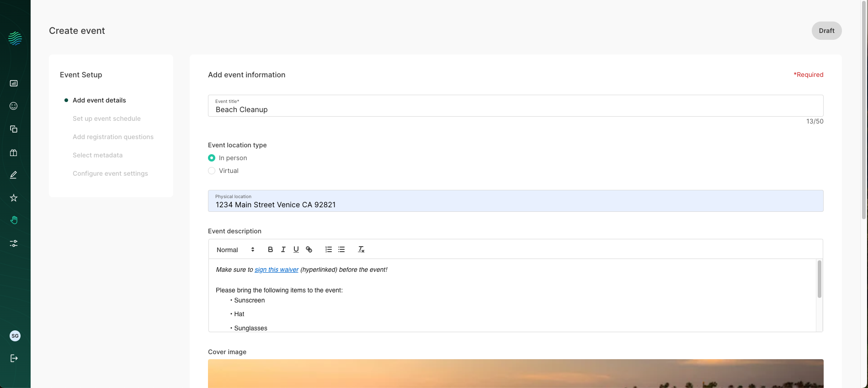
Task: Open the 'sign this waiver' hyperlink
Action: tap(277, 269)
